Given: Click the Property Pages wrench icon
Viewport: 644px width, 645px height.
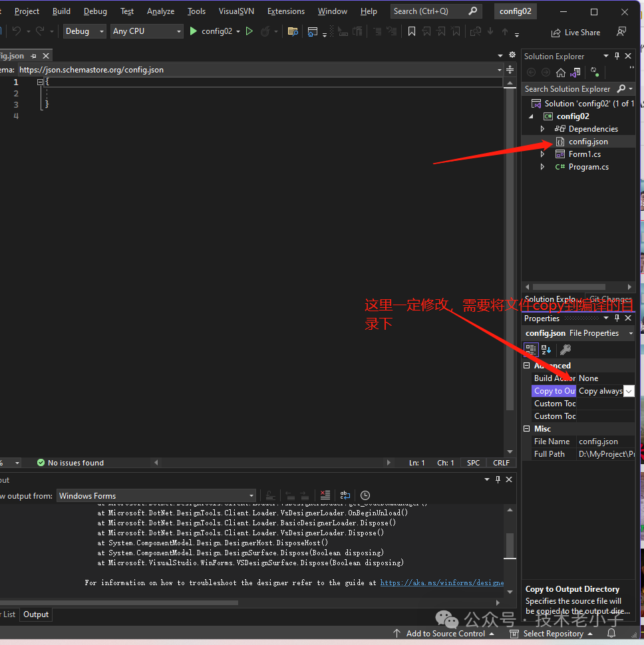Looking at the screenshot, I should pos(565,349).
